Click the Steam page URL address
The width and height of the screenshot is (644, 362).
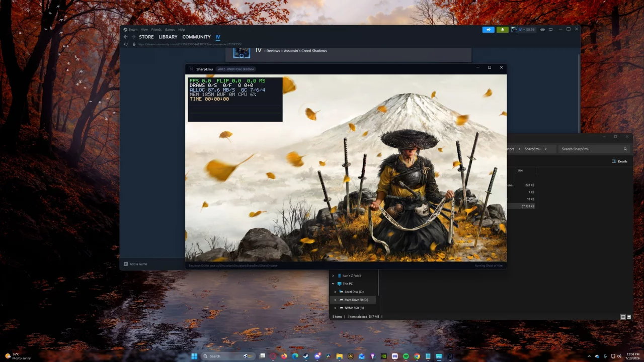tap(189, 44)
